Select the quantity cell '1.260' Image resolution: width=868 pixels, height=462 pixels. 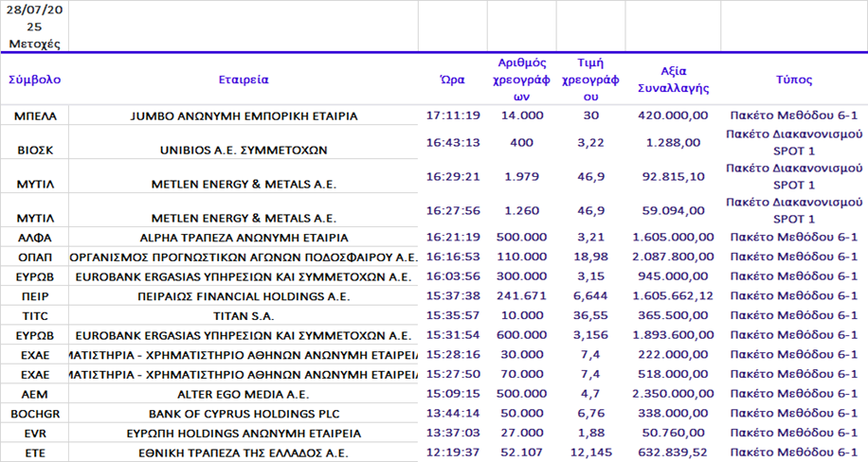521,211
